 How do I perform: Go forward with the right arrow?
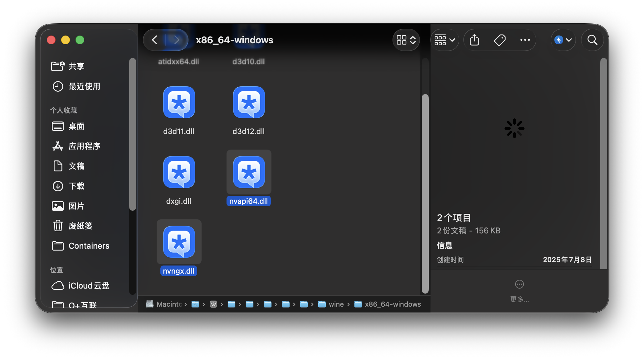[177, 40]
